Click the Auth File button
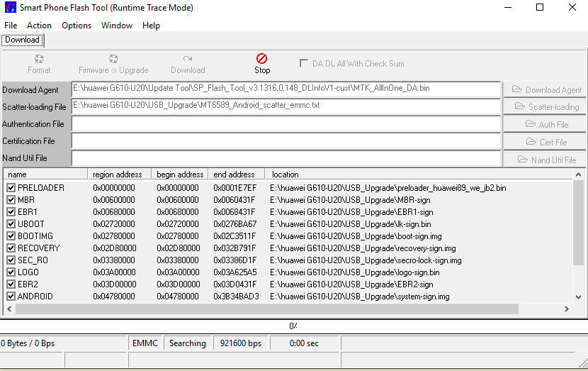 click(545, 124)
